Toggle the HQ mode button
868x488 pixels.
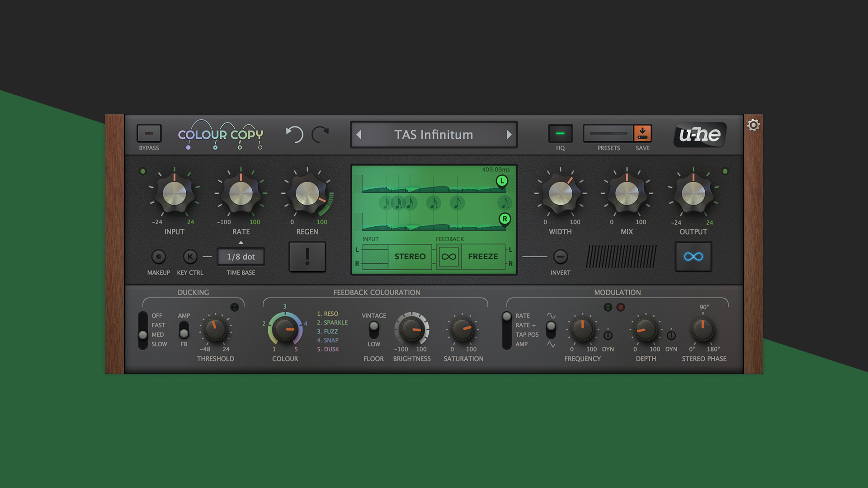point(560,134)
